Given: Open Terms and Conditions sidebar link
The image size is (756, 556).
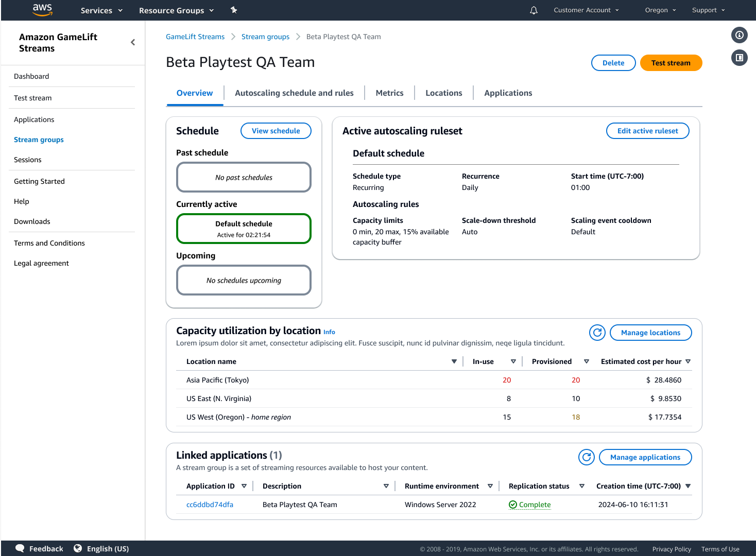Looking at the screenshot, I should [49, 243].
